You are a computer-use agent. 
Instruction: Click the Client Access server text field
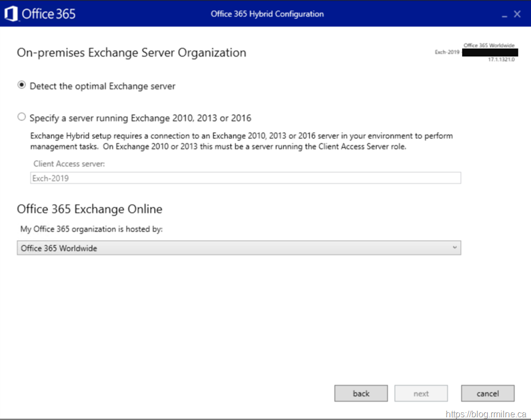click(245, 178)
